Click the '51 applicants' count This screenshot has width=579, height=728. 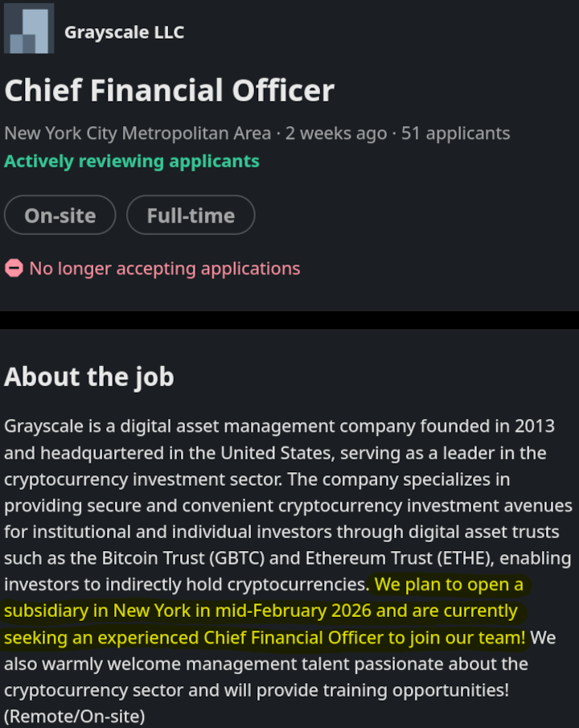(x=455, y=134)
